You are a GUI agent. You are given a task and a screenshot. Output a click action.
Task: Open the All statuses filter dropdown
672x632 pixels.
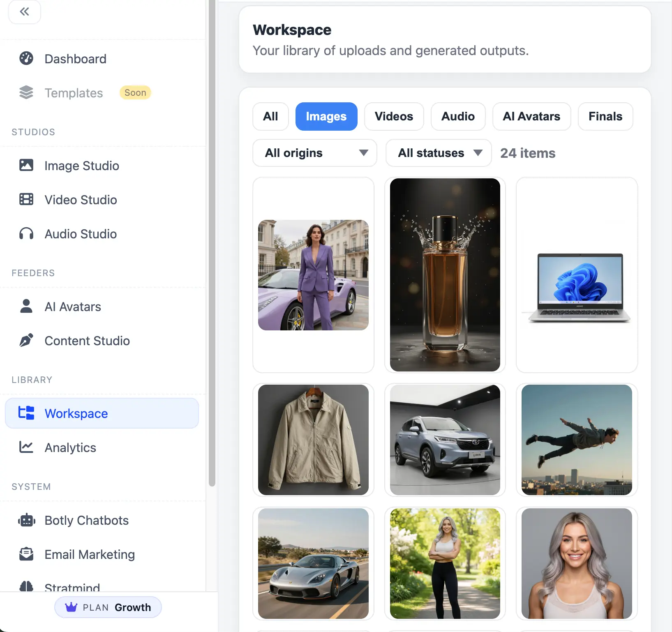point(438,153)
